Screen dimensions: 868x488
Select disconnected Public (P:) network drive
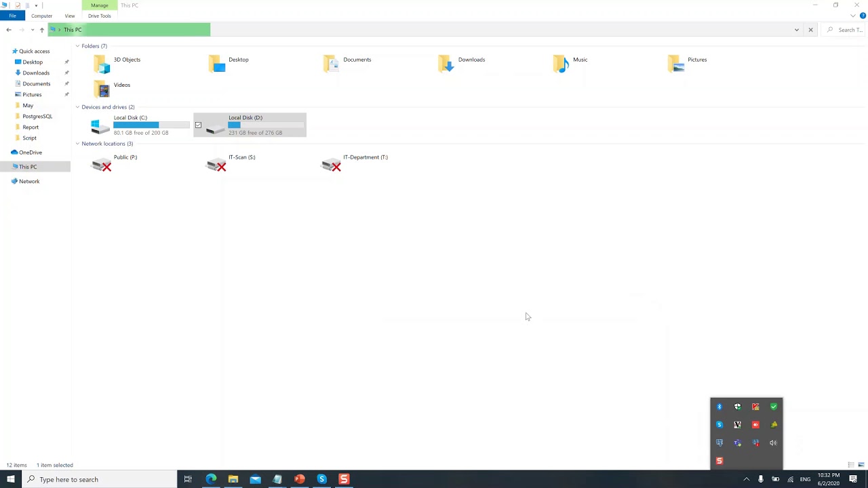click(x=114, y=163)
